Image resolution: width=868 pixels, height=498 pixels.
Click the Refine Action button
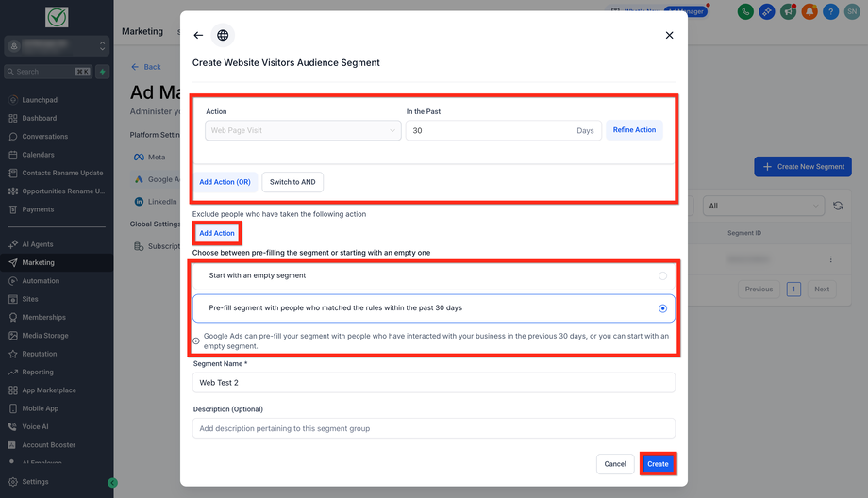point(634,130)
